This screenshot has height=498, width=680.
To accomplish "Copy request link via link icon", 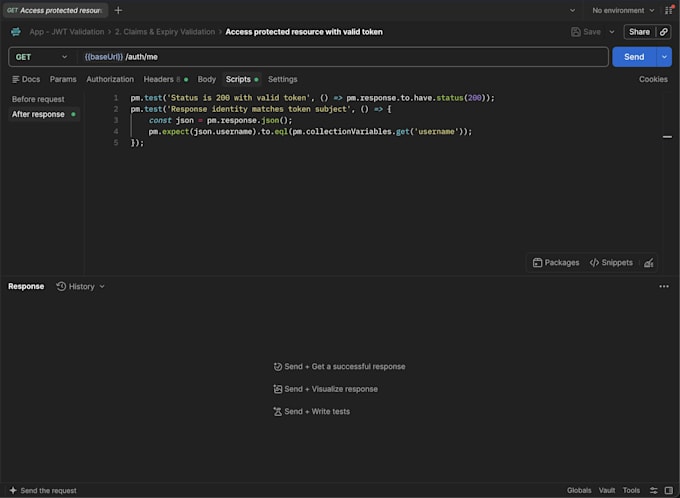I will coord(664,32).
